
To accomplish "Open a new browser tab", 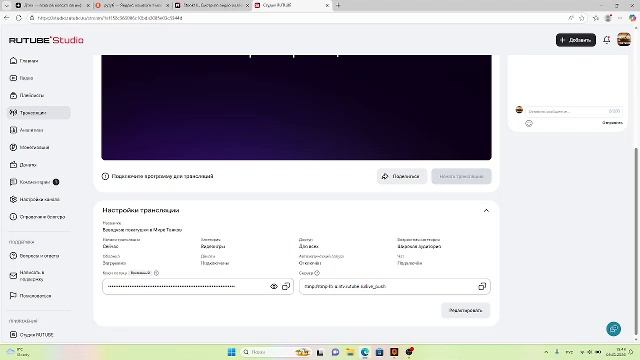I will tap(338, 5).
